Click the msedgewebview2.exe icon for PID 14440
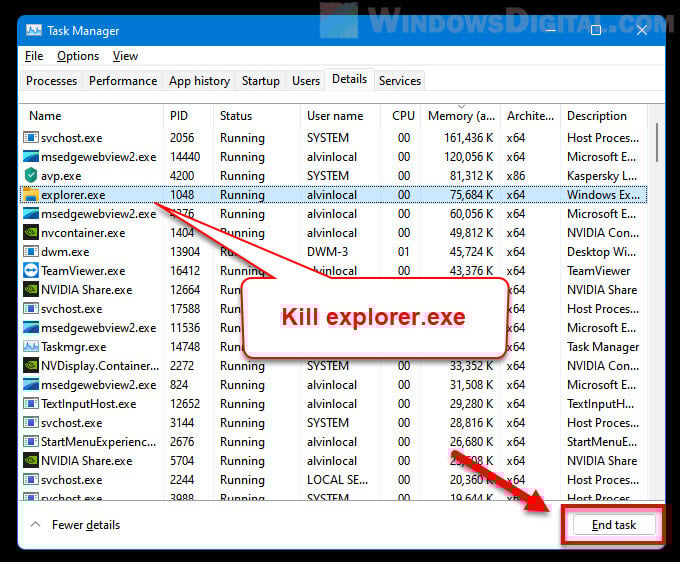 coord(30,157)
